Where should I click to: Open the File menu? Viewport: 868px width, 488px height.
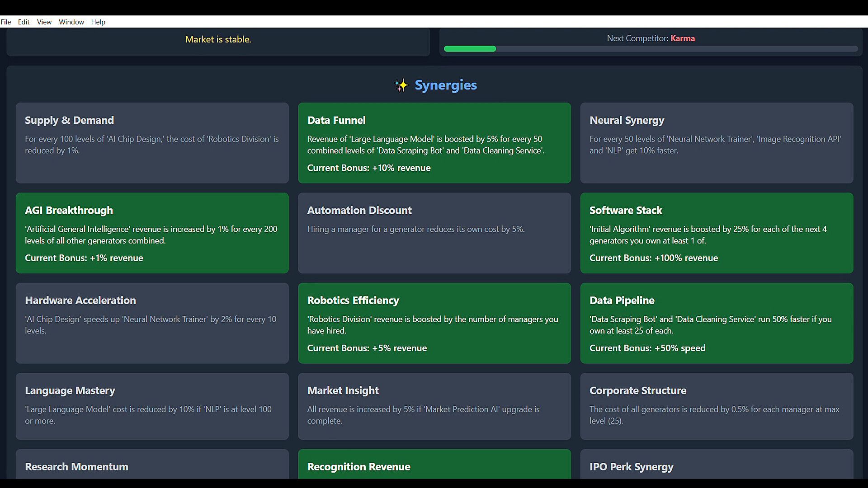point(6,22)
